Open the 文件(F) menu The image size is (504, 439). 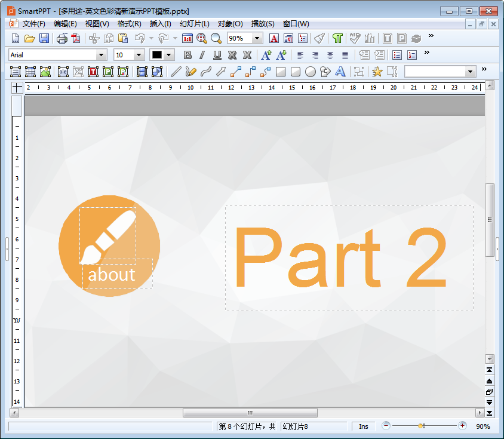[33, 24]
